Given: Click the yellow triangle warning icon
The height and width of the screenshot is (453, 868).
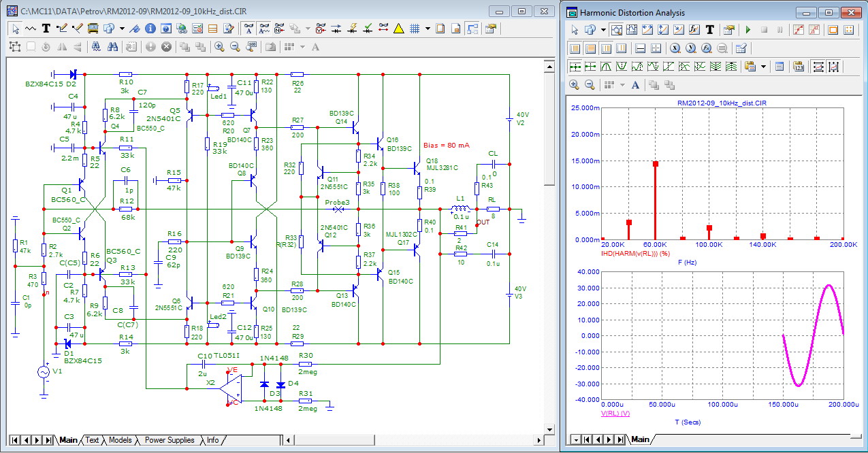Looking at the screenshot, I should click(x=398, y=29).
